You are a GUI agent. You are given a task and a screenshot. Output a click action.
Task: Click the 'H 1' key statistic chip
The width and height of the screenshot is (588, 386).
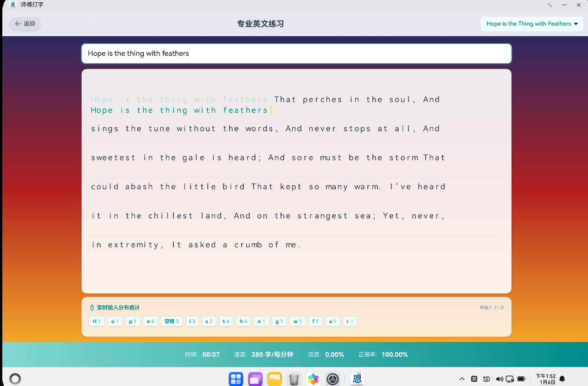point(96,322)
